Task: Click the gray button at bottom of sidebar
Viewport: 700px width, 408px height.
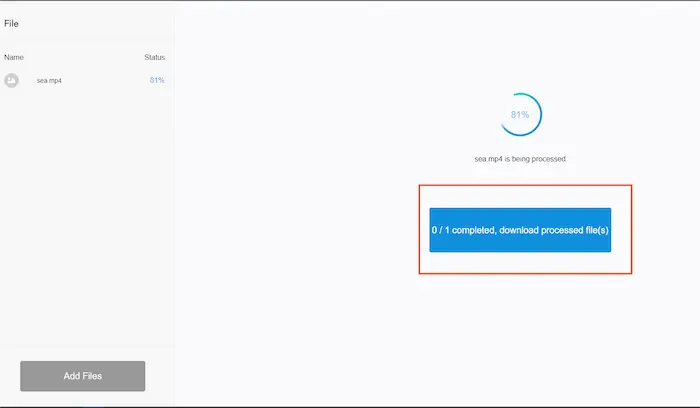Action: click(x=83, y=376)
